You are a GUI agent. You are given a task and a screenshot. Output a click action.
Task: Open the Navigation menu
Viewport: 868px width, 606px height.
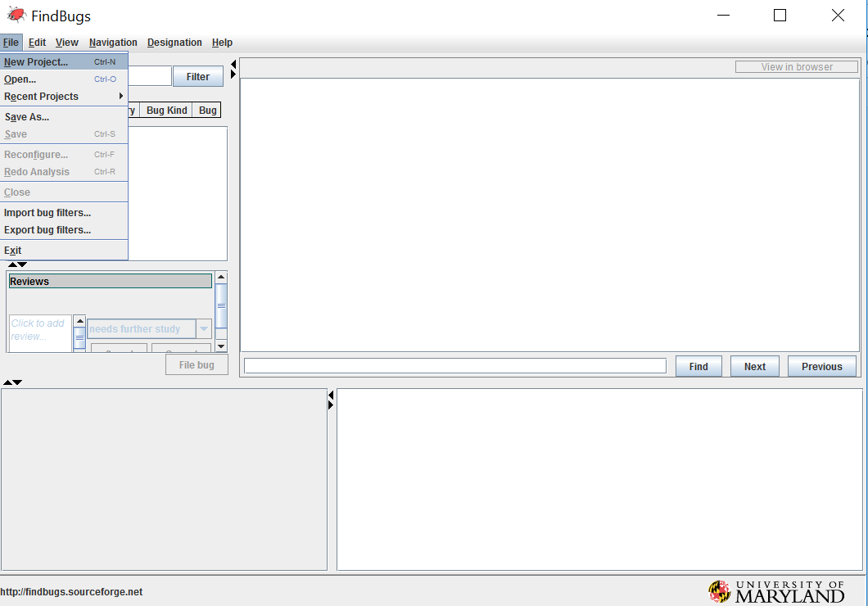tap(113, 43)
